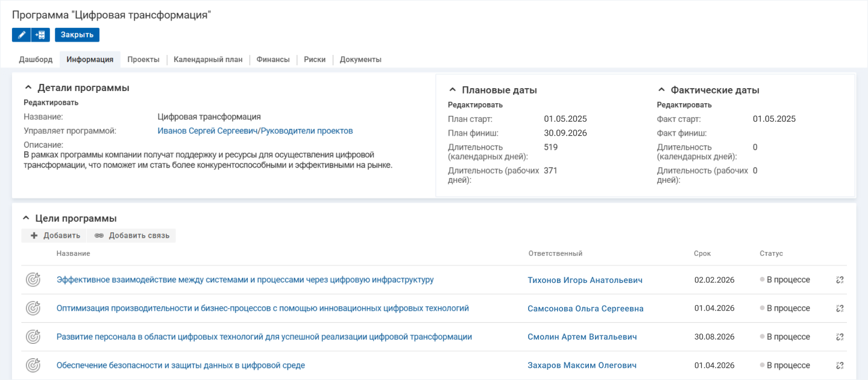The width and height of the screenshot is (868, 380).
Task: Go to the 'Риски' tab
Action: click(315, 60)
